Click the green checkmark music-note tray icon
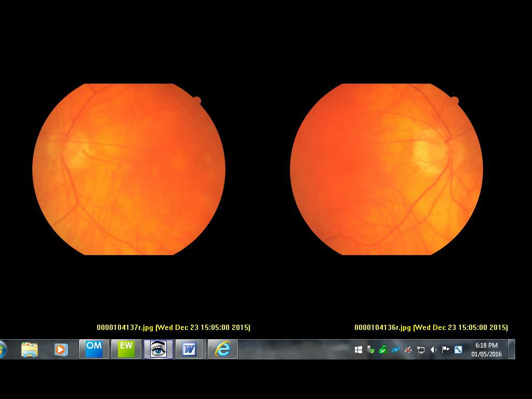This screenshot has width=532, height=399. pos(383,350)
